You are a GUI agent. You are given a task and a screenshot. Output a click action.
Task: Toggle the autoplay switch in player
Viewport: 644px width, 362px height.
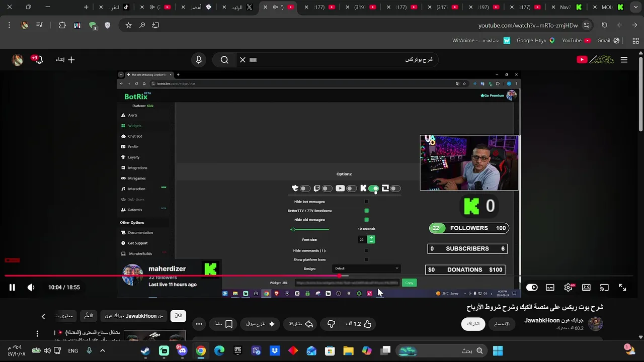pos(532,288)
